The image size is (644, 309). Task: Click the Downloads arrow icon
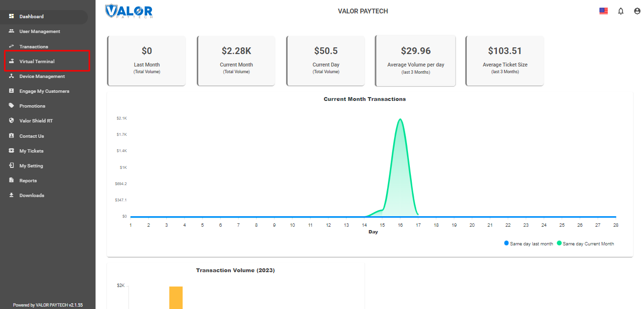pyautogui.click(x=11, y=195)
